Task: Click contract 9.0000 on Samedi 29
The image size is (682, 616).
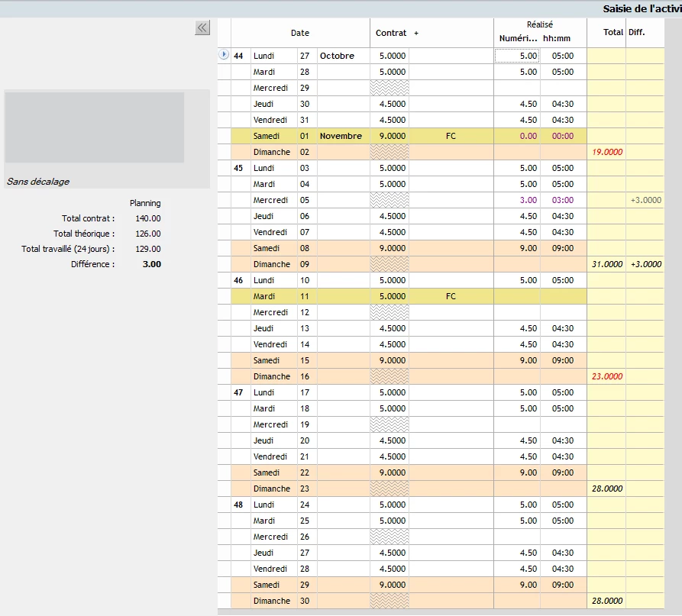Action: click(x=393, y=585)
